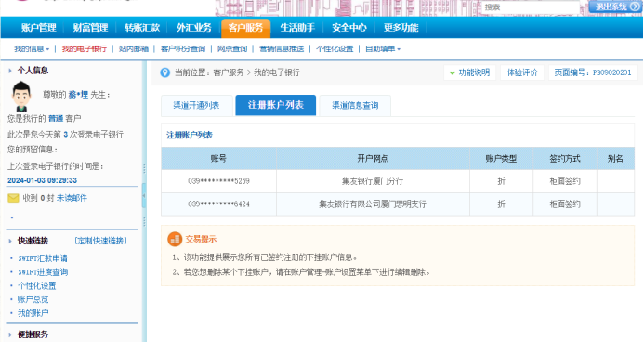Viewport: 644px width, 342px height.
Task: Click the orange 交易提示 icon
Action: click(x=175, y=239)
